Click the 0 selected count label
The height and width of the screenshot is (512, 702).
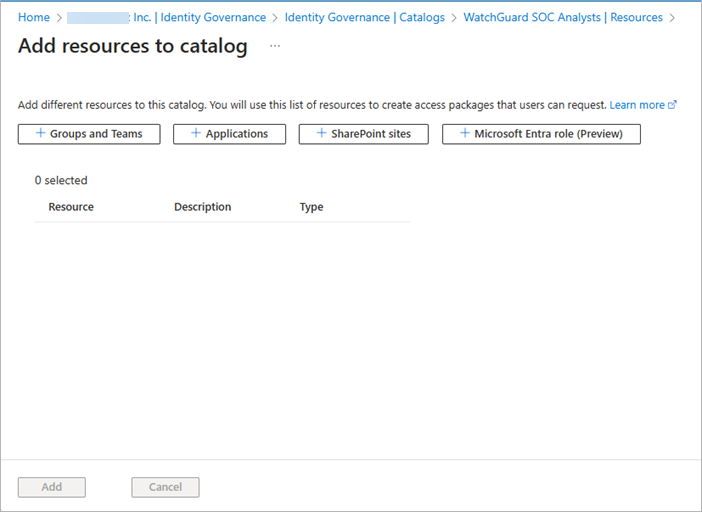[x=61, y=181]
